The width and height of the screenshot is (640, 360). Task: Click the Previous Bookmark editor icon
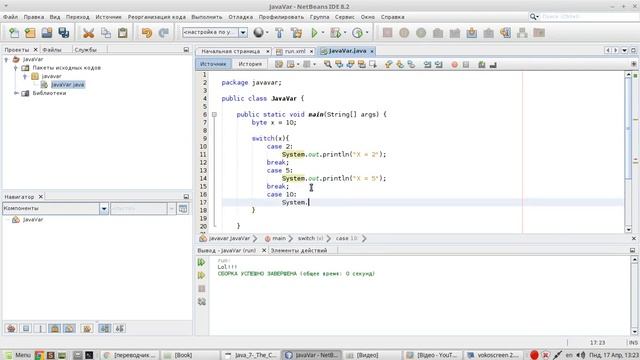(x=389, y=64)
